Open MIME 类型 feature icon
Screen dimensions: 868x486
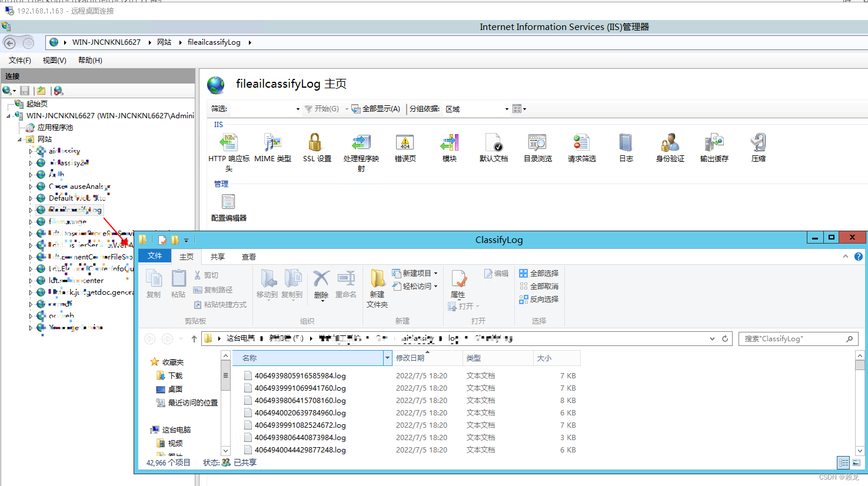click(272, 142)
